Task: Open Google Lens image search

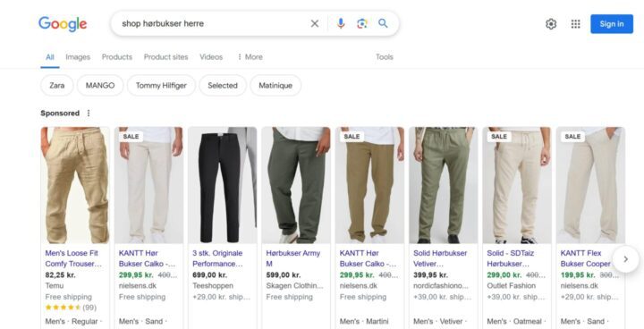Action: [x=362, y=24]
